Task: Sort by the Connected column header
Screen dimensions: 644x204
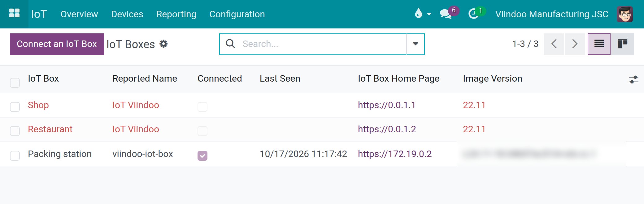Action: pyautogui.click(x=220, y=79)
